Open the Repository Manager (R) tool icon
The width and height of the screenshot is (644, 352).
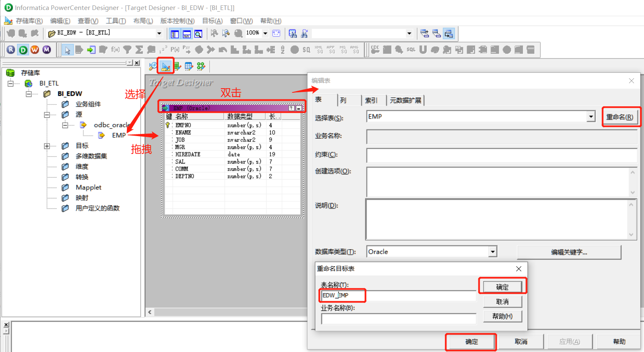point(11,50)
